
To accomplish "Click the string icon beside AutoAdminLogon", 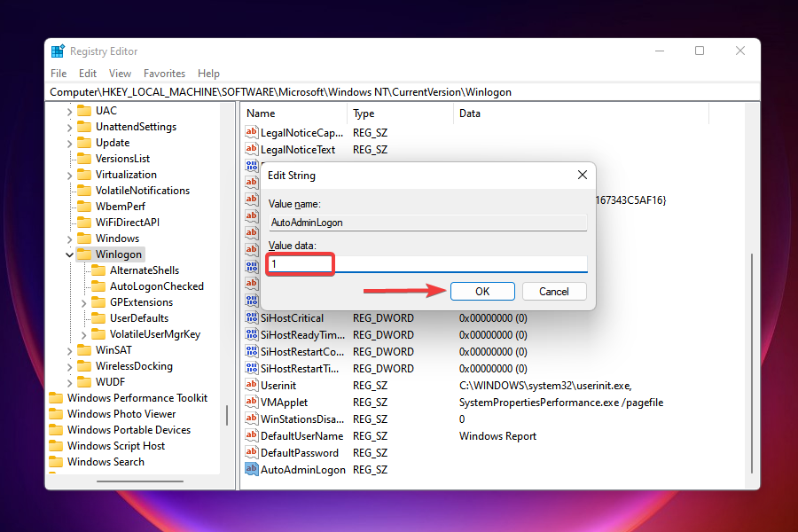I will point(252,469).
